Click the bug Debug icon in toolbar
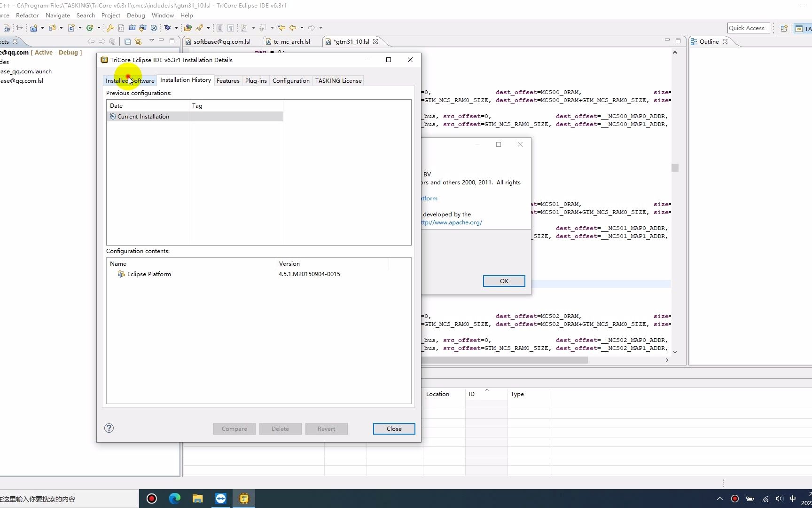 [x=167, y=28]
